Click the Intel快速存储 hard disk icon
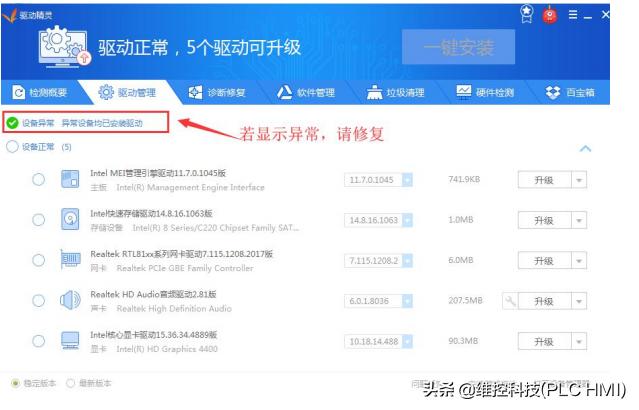Screen dimensions: 639x410 (x=70, y=219)
